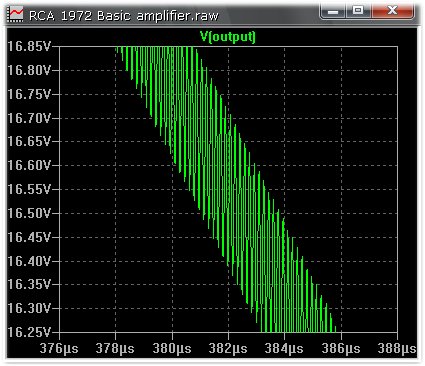Click the 16.75V axis label
Screen dimensions: 425x366
(29, 94)
